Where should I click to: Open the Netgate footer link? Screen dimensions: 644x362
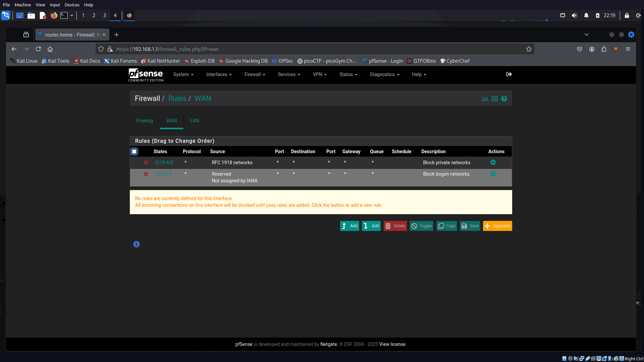pos(328,344)
